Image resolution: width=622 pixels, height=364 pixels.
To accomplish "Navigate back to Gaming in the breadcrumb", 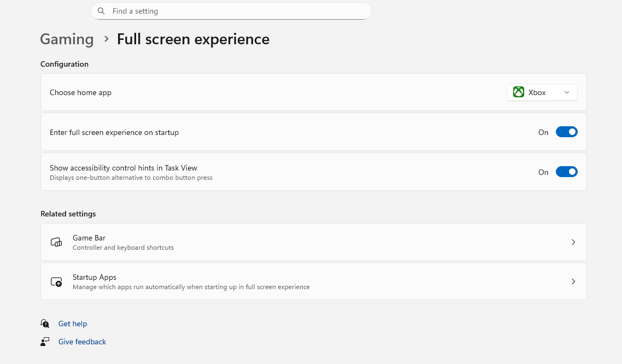I will 67,39.
